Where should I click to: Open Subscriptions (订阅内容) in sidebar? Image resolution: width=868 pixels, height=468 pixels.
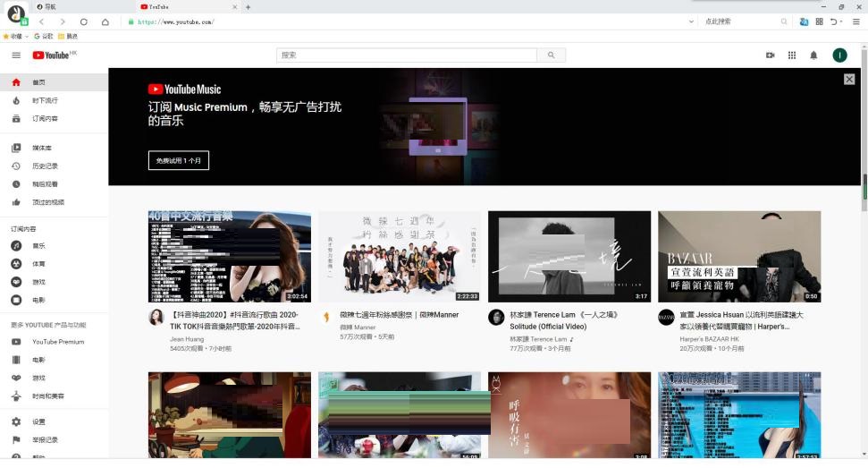click(54, 118)
